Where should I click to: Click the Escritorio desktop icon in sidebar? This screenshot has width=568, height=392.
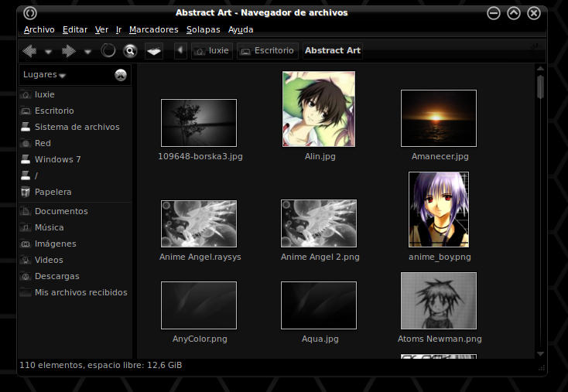coord(26,111)
